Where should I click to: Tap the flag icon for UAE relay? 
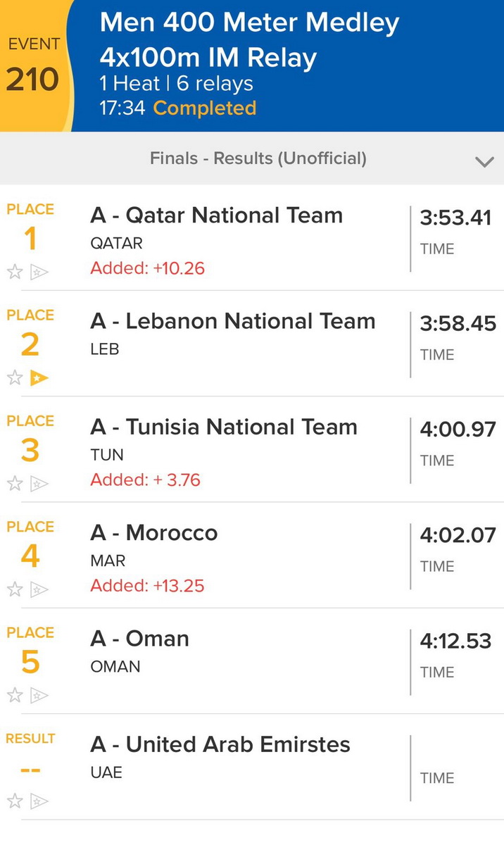click(x=39, y=801)
